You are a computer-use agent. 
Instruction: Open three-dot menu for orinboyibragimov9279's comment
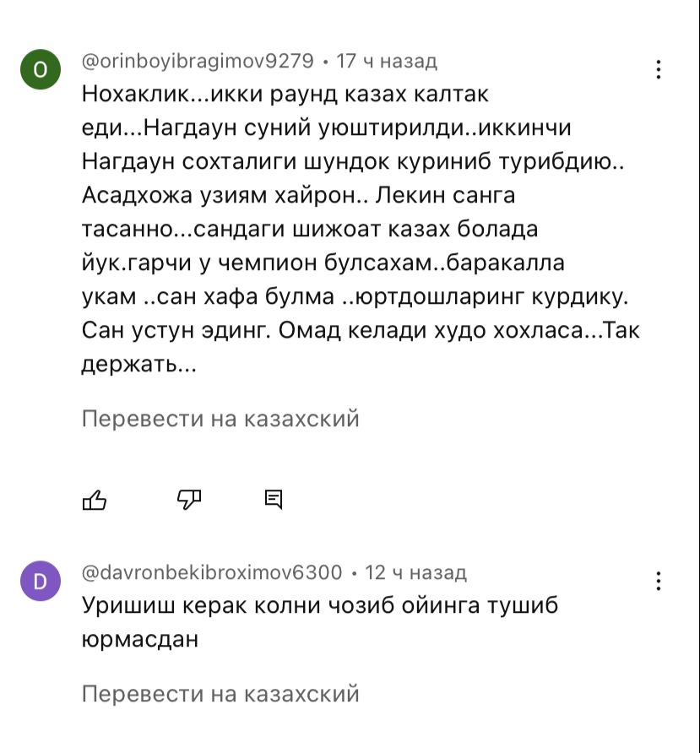[x=659, y=70]
